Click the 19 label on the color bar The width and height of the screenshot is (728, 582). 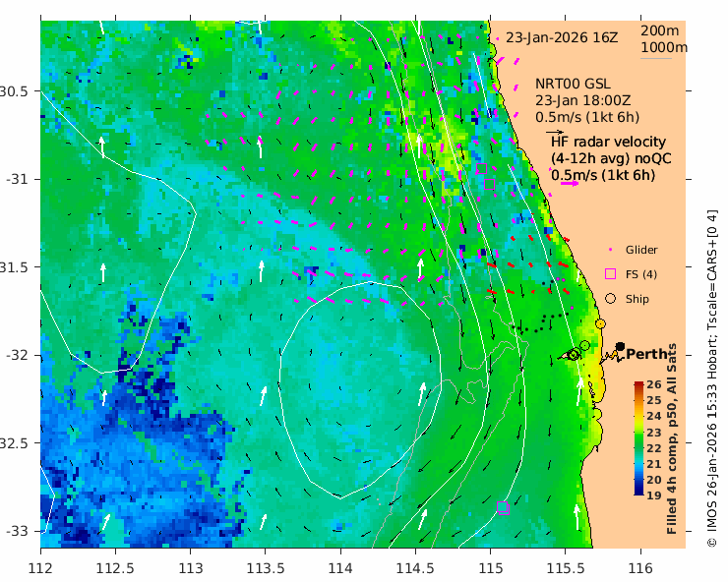(653, 495)
